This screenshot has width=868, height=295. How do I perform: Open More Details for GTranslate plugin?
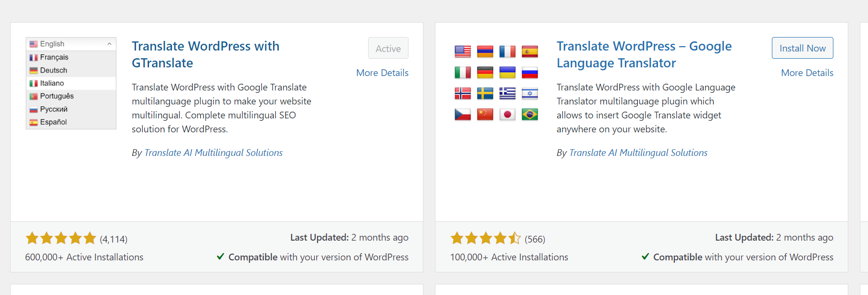coord(382,73)
